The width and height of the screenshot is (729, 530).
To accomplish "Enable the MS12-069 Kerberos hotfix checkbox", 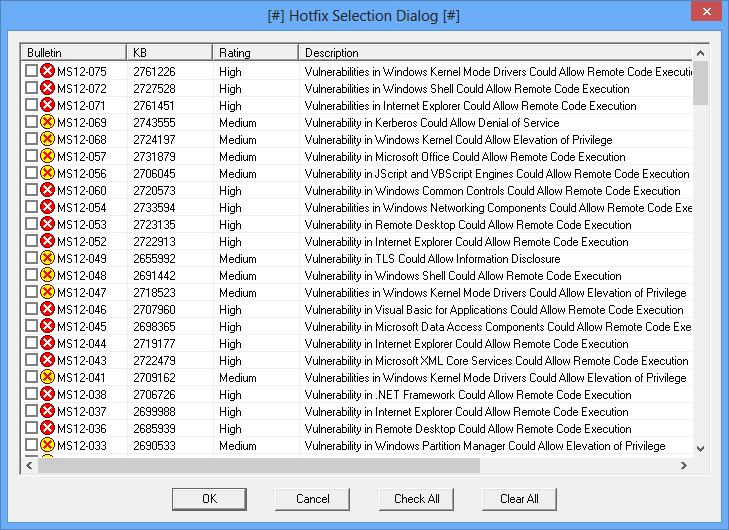I will tap(31, 122).
